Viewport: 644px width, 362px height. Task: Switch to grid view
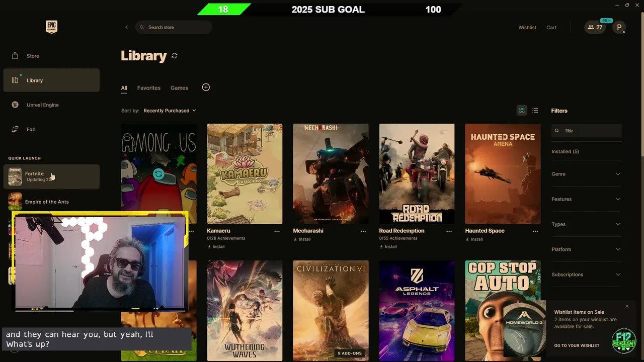(522, 111)
